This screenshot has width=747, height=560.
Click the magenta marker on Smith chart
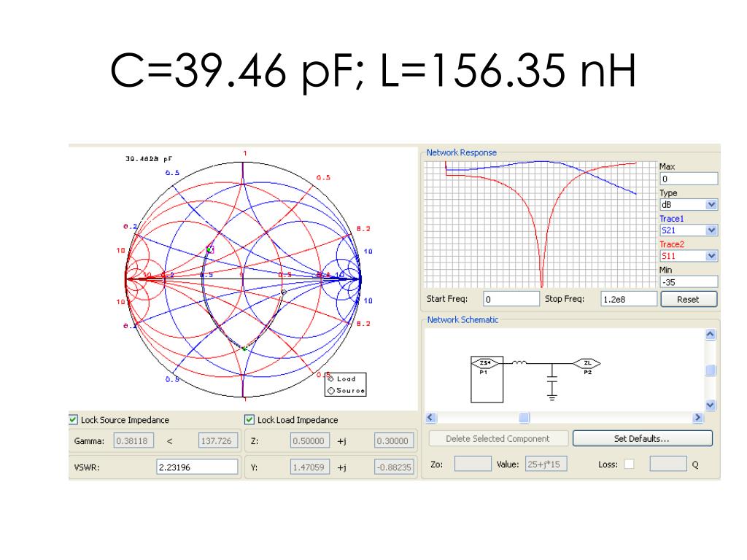pos(209,249)
